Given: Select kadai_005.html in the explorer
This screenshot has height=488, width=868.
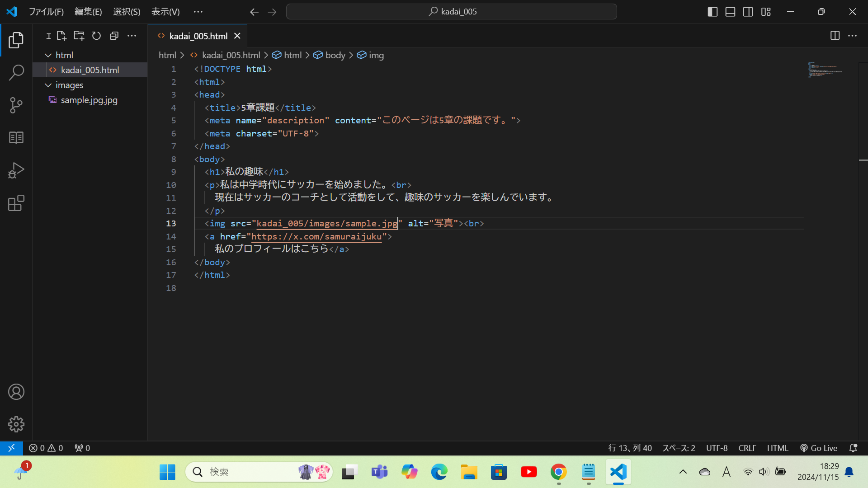Looking at the screenshot, I should coord(90,70).
